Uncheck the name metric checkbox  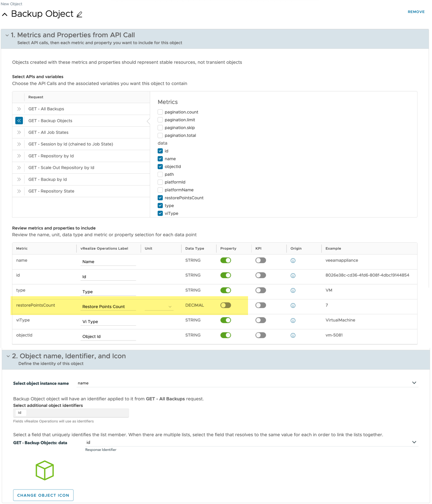click(160, 159)
